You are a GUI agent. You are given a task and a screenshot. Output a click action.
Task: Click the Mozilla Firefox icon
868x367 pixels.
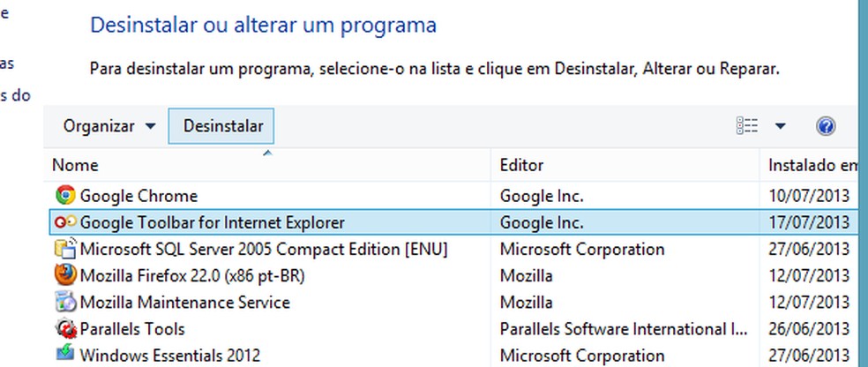[65, 275]
